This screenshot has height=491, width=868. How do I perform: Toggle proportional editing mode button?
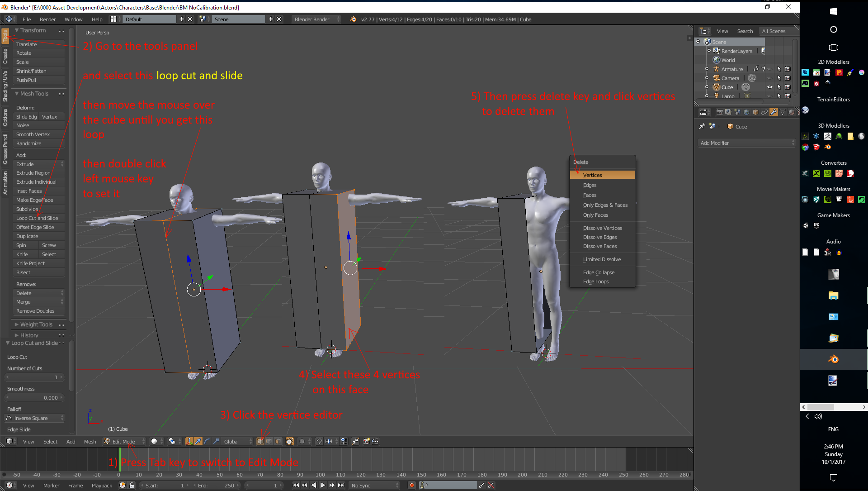[x=305, y=441]
